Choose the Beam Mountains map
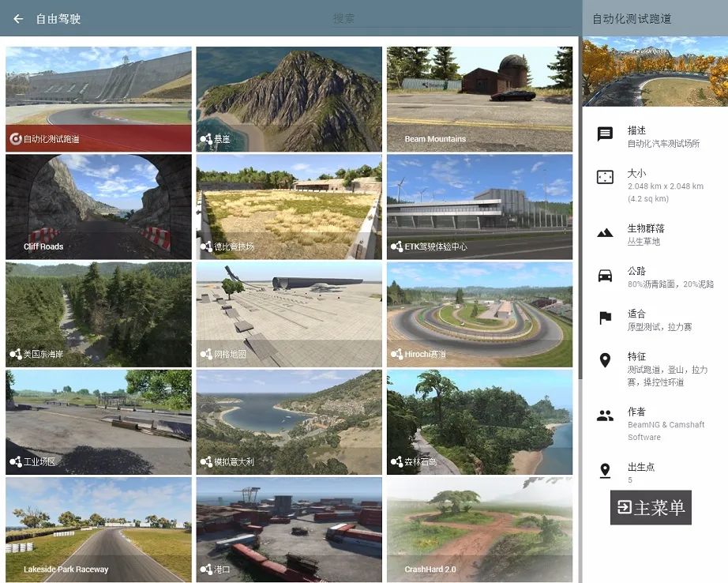The height and width of the screenshot is (583, 728). pyautogui.click(x=479, y=100)
